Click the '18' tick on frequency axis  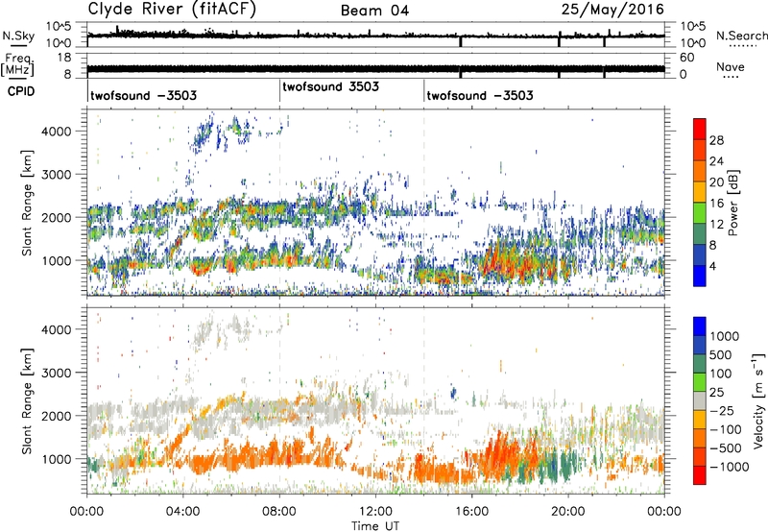click(63, 58)
